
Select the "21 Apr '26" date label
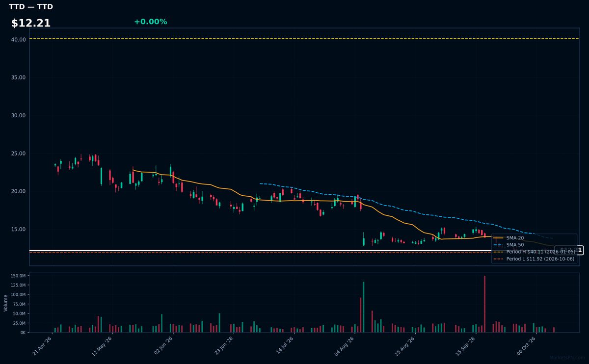[x=43, y=346]
